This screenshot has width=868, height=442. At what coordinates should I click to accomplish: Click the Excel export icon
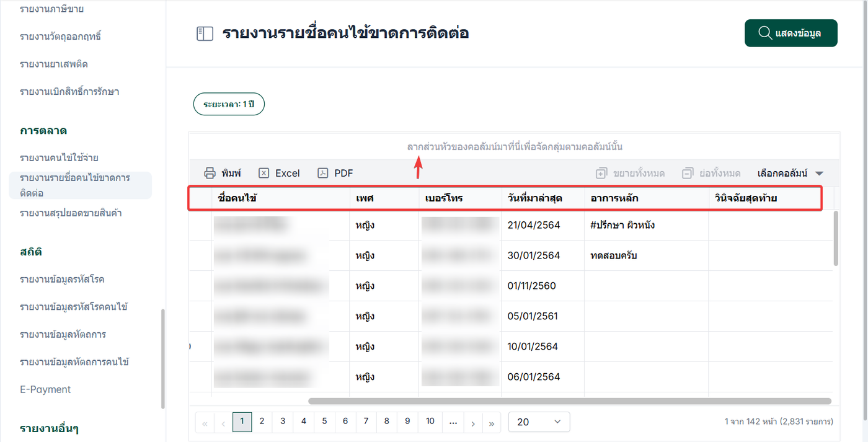tap(263, 174)
